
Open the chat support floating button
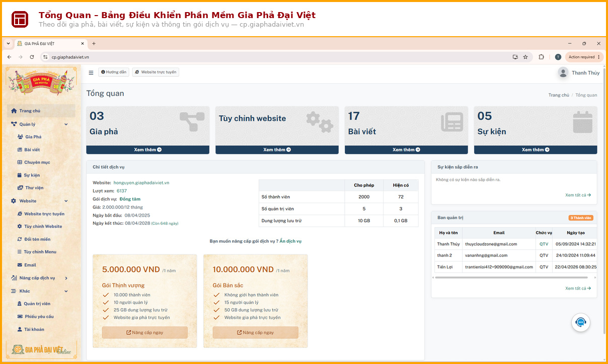[581, 322]
